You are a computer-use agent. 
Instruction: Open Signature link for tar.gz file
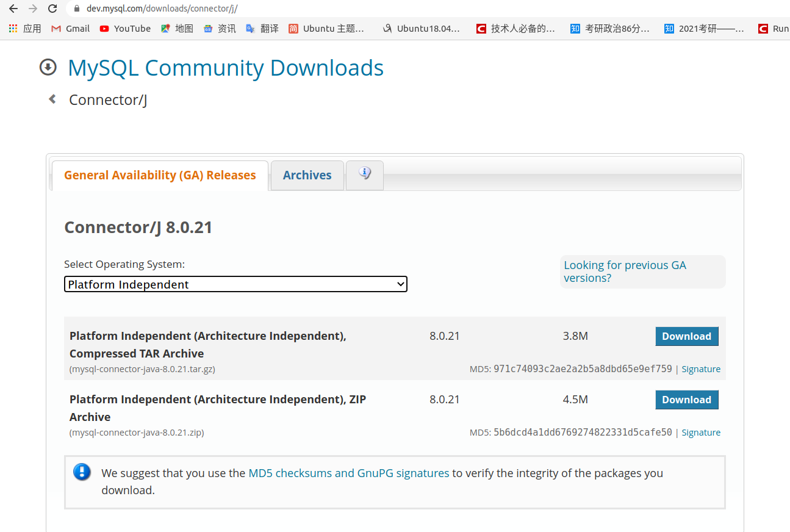click(701, 369)
